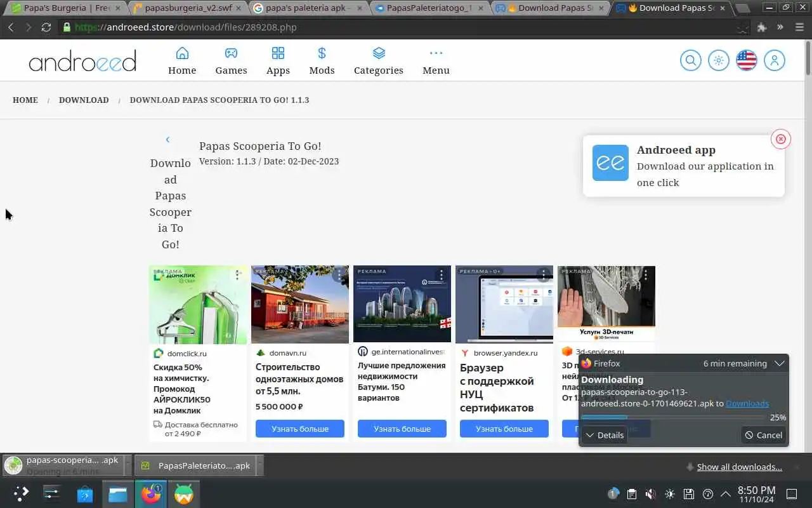Viewport: 812px width, 508px height.
Task: Click the androeed site logo
Action: click(82, 61)
